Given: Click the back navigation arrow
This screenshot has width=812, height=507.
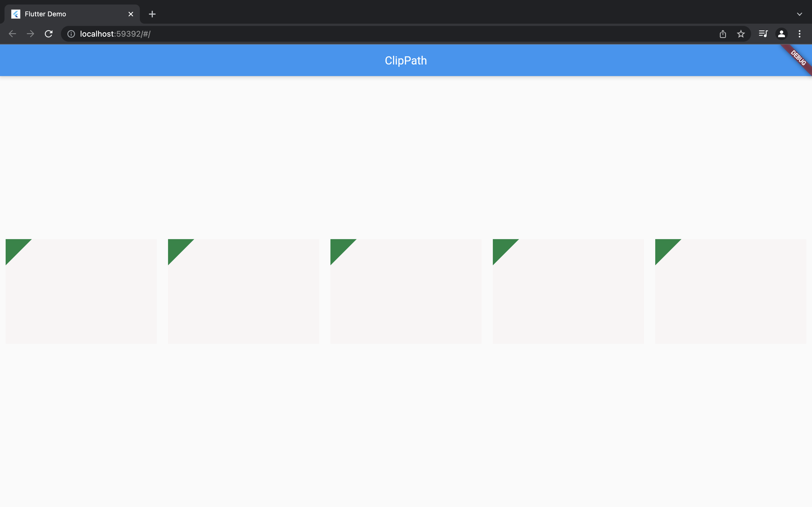Looking at the screenshot, I should (12, 34).
